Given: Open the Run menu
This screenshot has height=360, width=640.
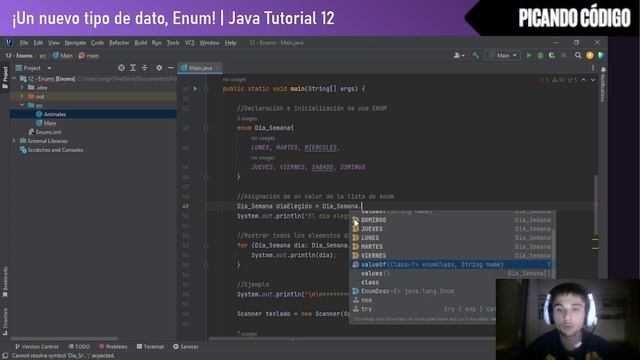Looking at the screenshot, I should point(156,43).
